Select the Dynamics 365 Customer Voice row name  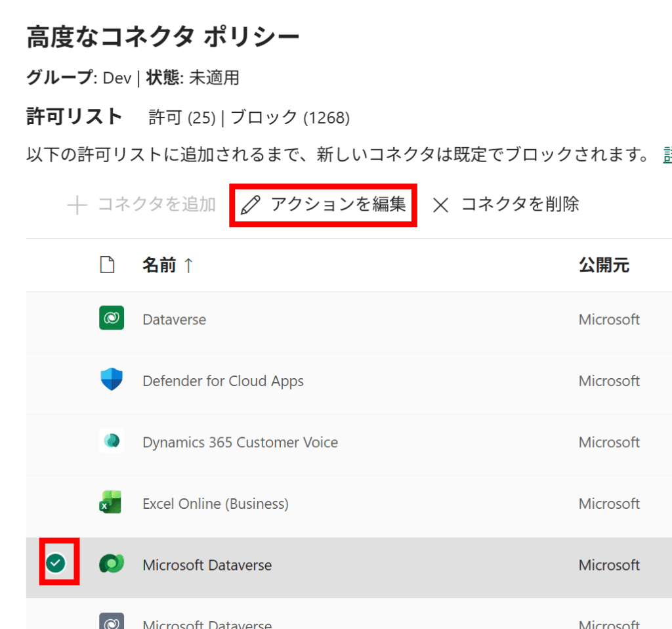240,443
